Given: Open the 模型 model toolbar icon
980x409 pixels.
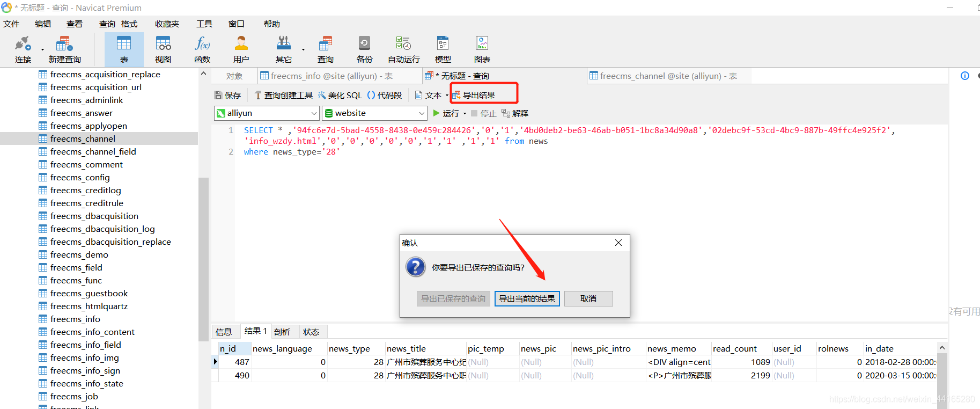Looking at the screenshot, I should tap(443, 49).
